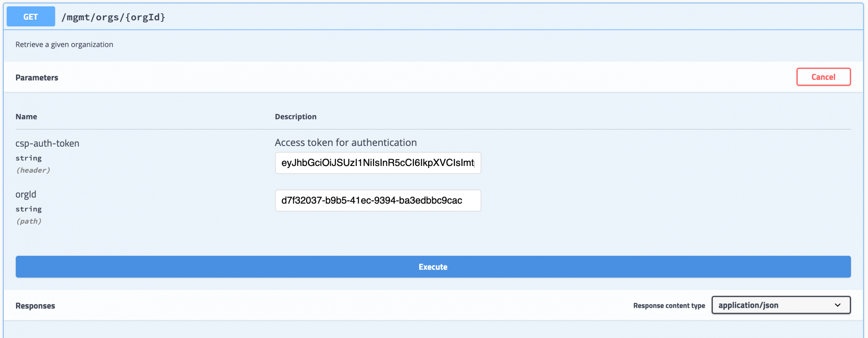Image resolution: width=868 pixels, height=338 pixels.
Task: Open the application/json content type dropdown
Action: click(776, 305)
